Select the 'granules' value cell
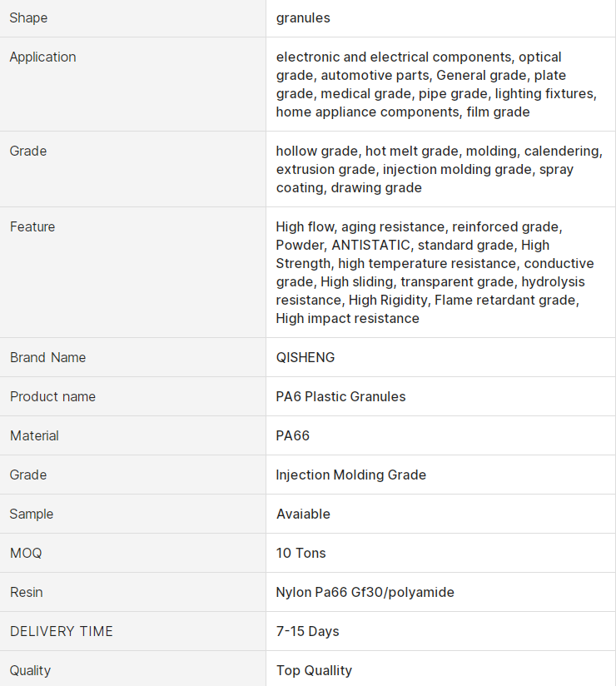Screen dimensions: 616x686 tap(303, 17)
